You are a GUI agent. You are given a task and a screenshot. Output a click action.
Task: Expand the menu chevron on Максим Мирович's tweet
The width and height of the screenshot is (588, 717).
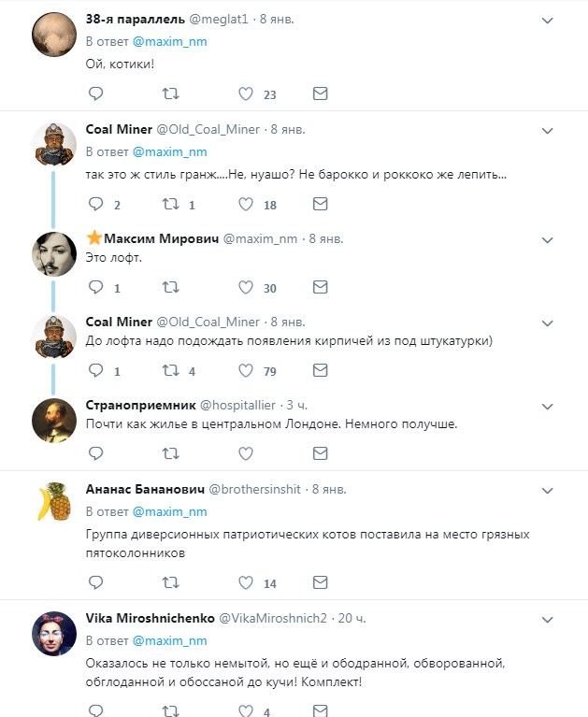coord(547,239)
